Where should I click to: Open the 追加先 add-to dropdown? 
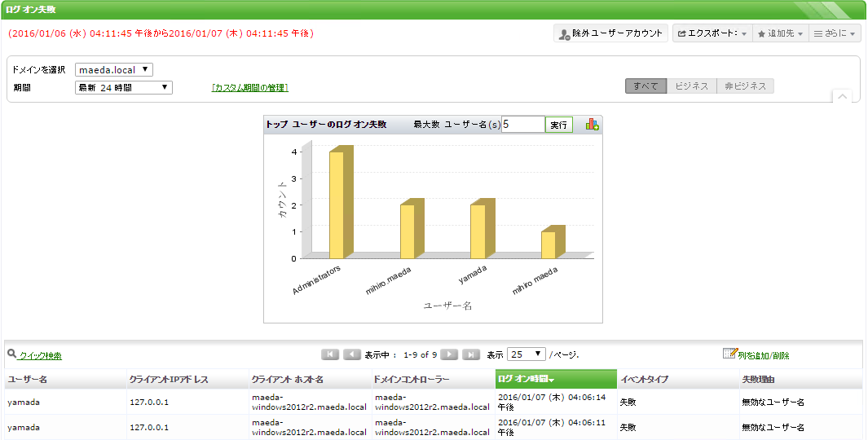tap(780, 33)
